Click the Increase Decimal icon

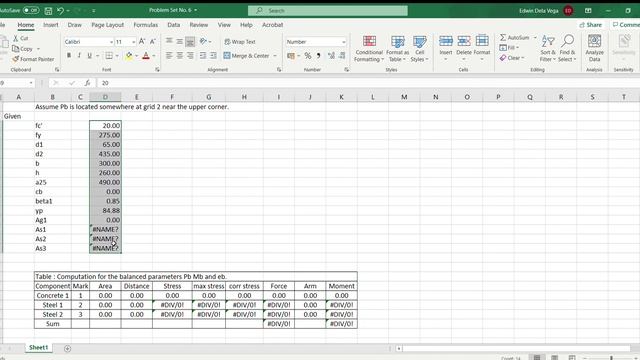pos(331,56)
